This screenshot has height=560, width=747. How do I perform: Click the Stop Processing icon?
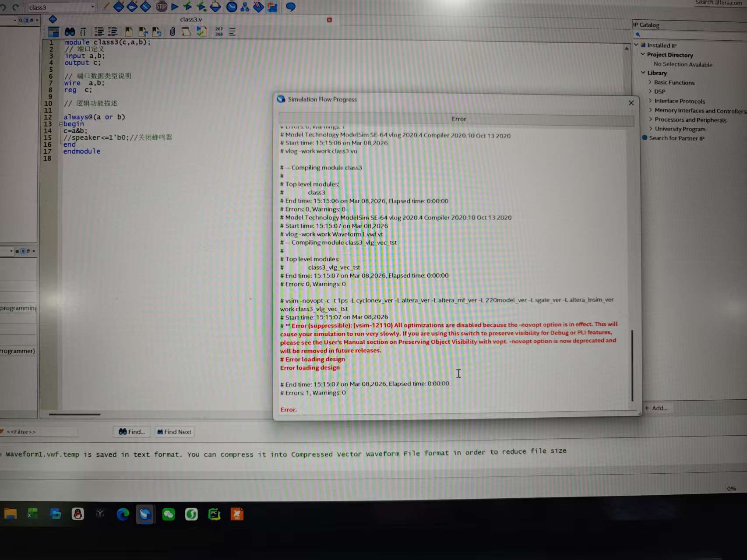click(162, 7)
